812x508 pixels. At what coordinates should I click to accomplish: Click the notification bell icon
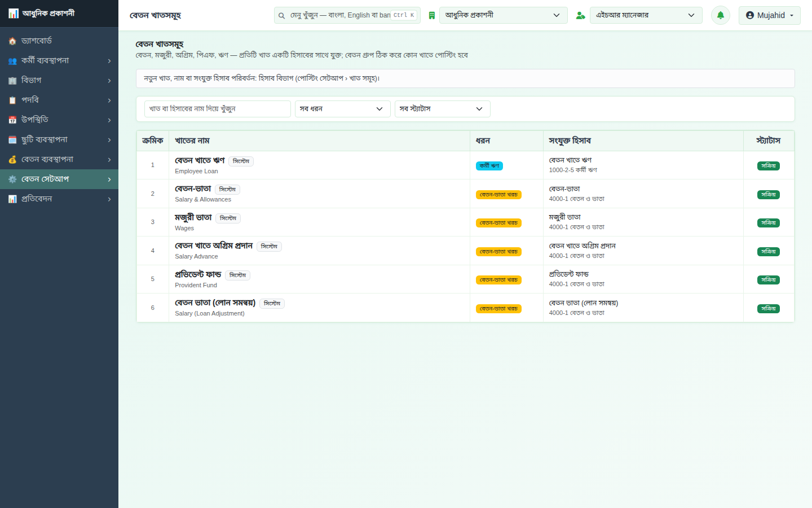click(x=721, y=15)
